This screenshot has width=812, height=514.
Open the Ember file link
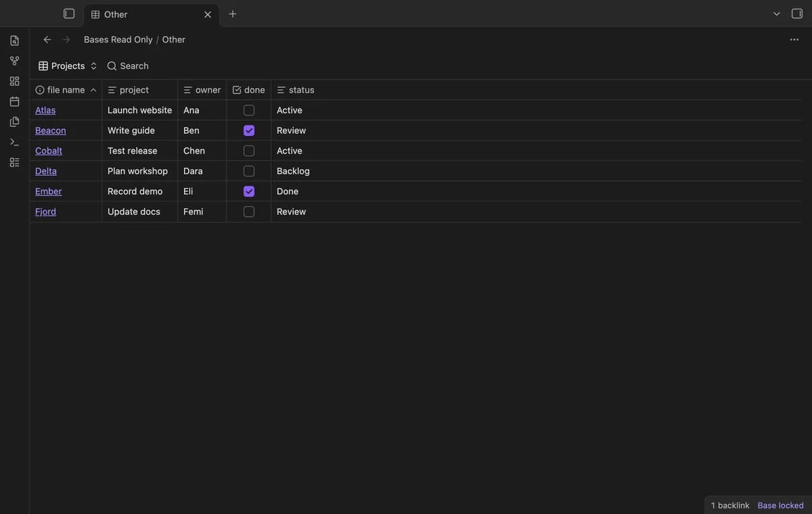(48, 191)
